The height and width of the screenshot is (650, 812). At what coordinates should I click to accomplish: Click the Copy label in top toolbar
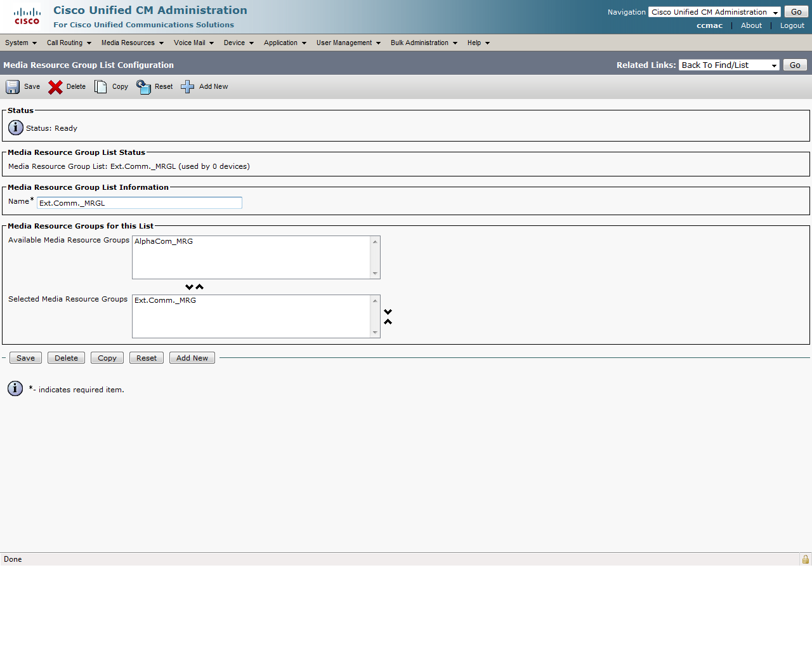click(x=120, y=87)
